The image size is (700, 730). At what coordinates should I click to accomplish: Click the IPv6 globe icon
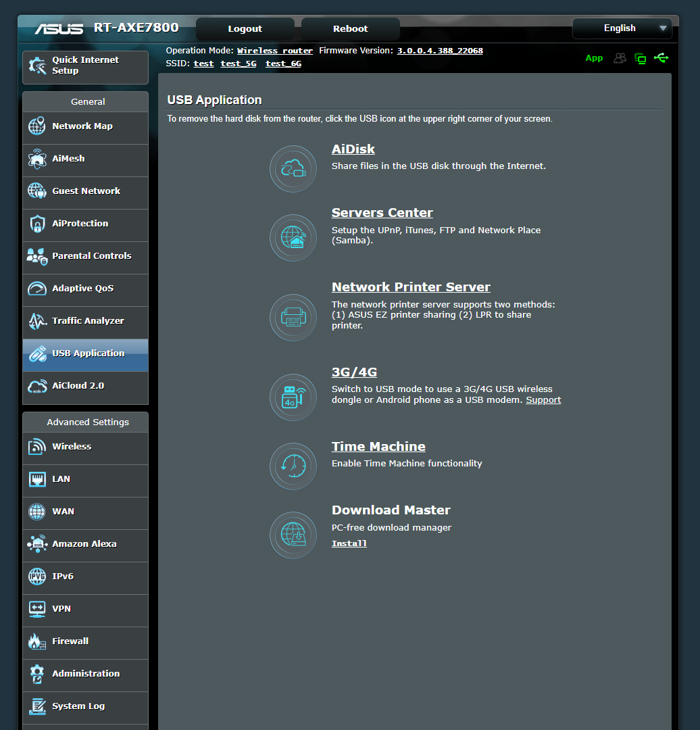click(x=37, y=577)
